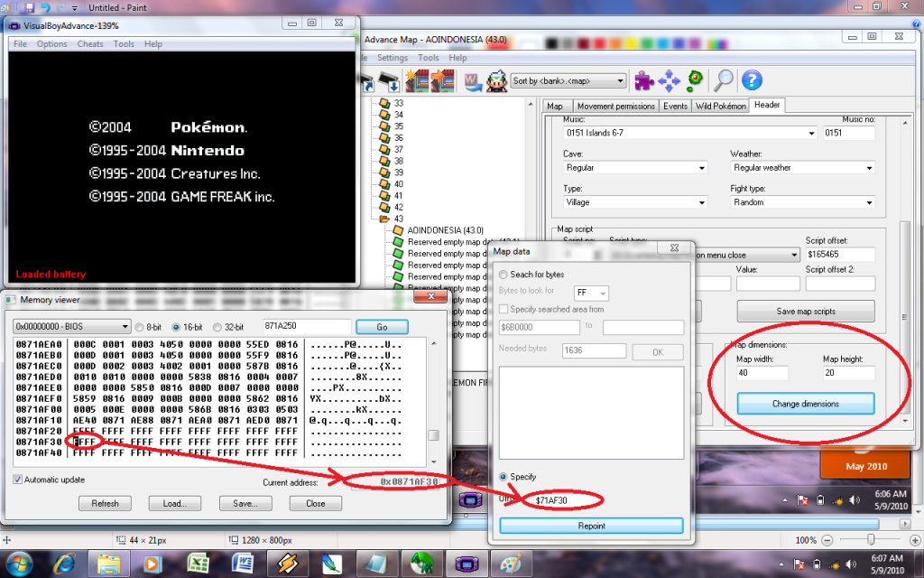Switch to Paint palette taskbar icon
Screen dimensions: 924x578
click(511, 564)
